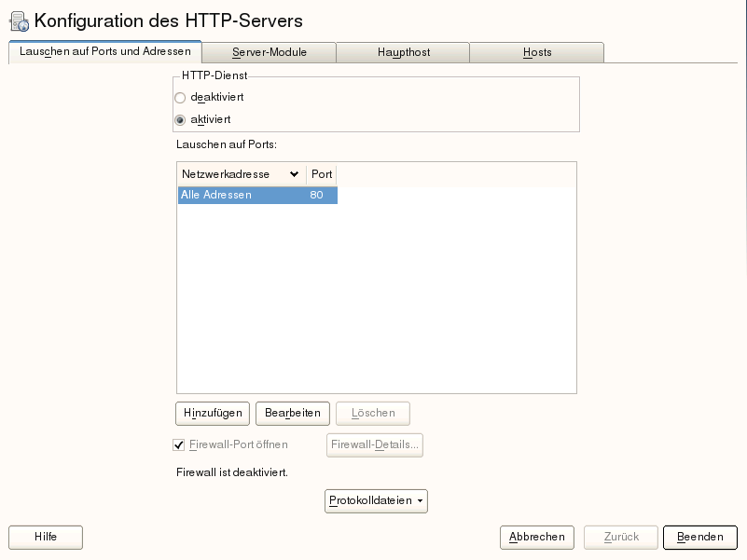Select the 'aktiviert' radio button

180,119
